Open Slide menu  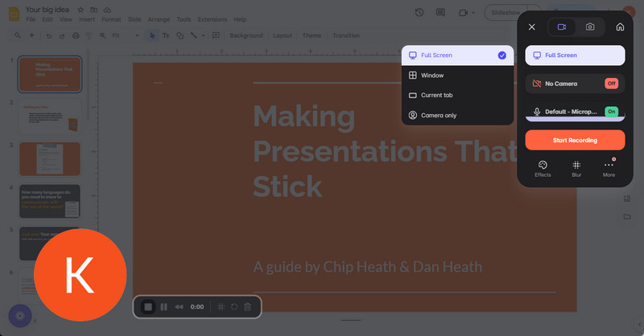134,19
